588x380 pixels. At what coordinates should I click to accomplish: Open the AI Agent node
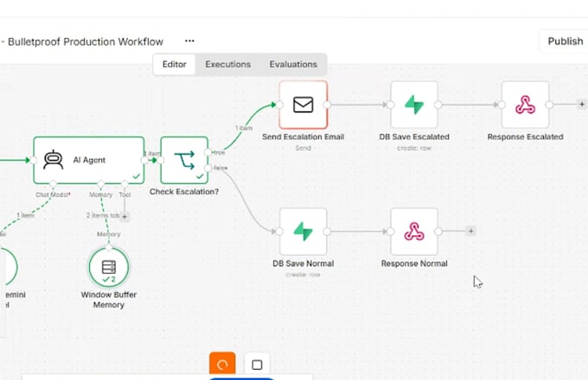89,161
